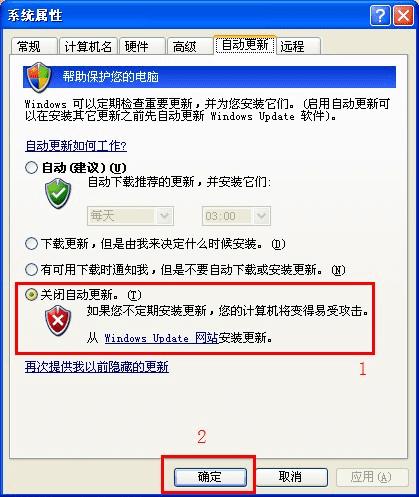Viewport: 419px width, 497px height.
Task: Select 下载更新，但是由我来决定什么时候安装 option
Action: click(31, 244)
